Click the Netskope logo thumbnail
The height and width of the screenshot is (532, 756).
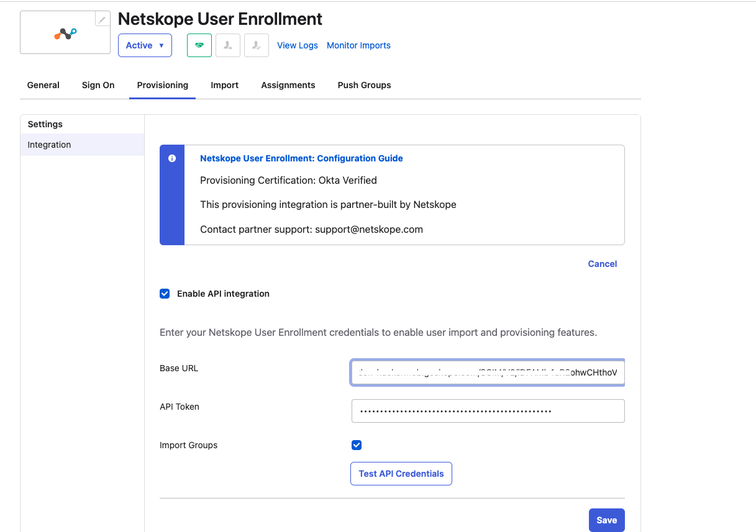(65, 33)
